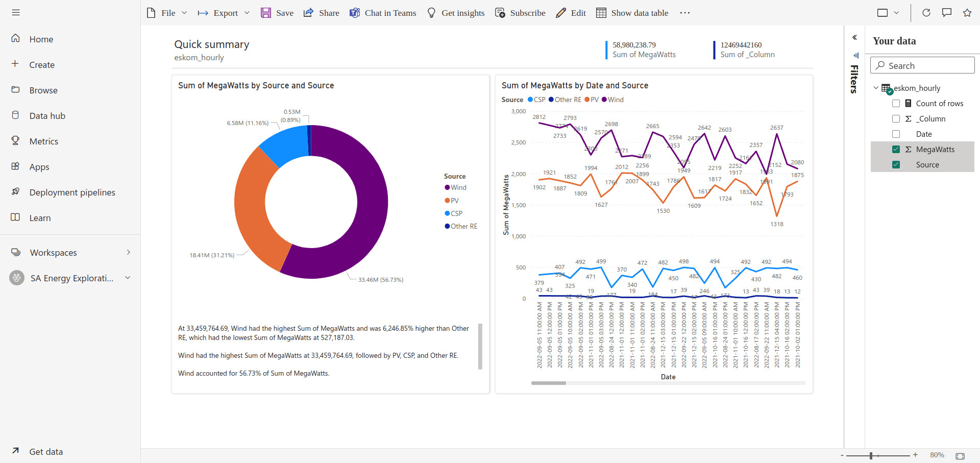The image size is (980, 463).
Task: Uncheck the MegaWatts field checkbox
Action: [x=896, y=150]
